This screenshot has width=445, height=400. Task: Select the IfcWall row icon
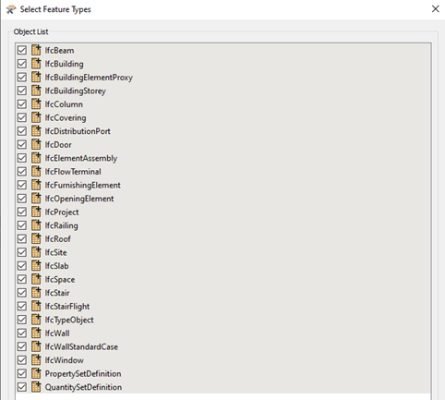click(36, 333)
